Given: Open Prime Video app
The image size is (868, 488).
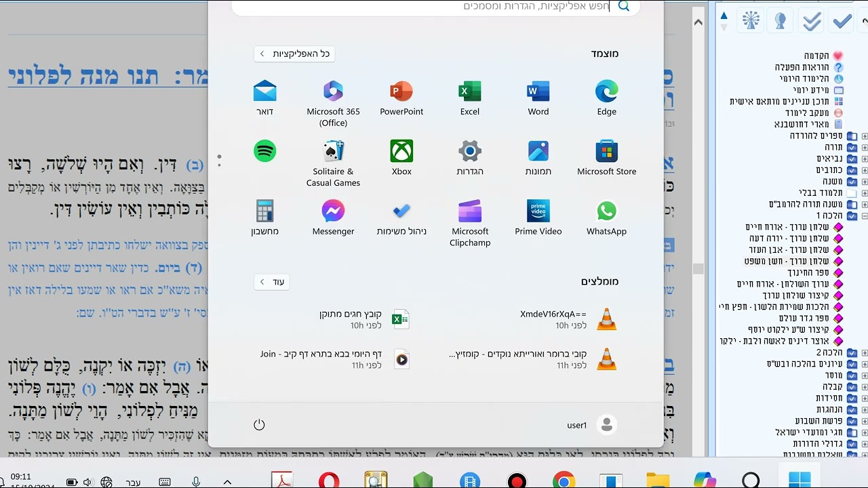Looking at the screenshot, I should [538, 218].
